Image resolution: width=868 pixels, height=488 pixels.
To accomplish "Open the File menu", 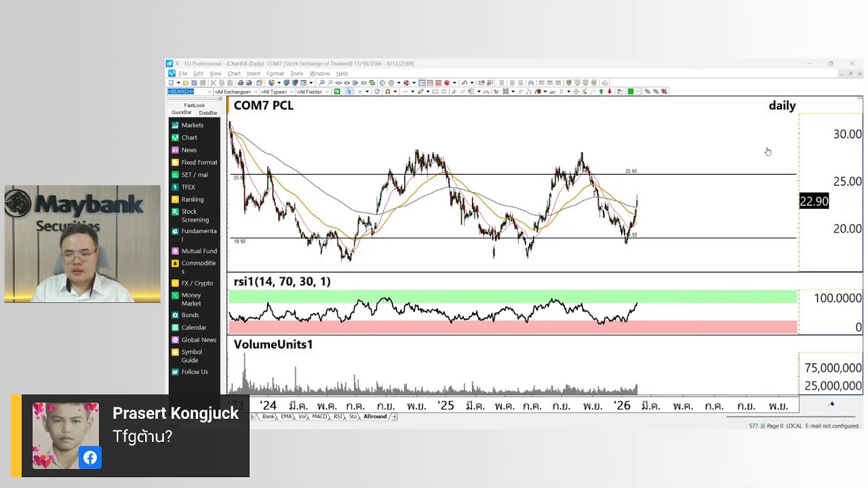I will pyautogui.click(x=183, y=74).
